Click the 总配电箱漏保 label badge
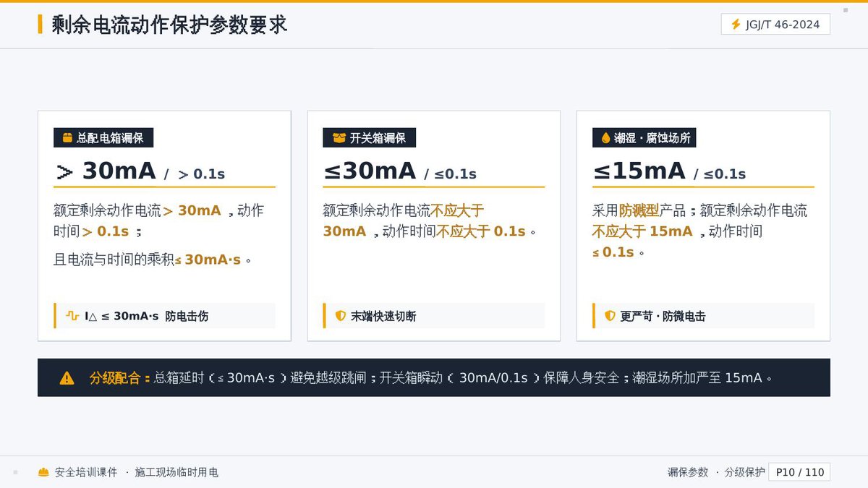This screenshot has height=488, width=868. [x=103, y=138]
